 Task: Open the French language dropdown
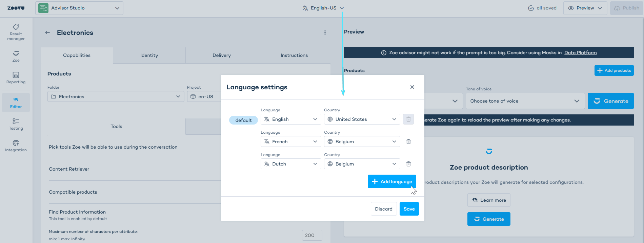pos(291,141)
